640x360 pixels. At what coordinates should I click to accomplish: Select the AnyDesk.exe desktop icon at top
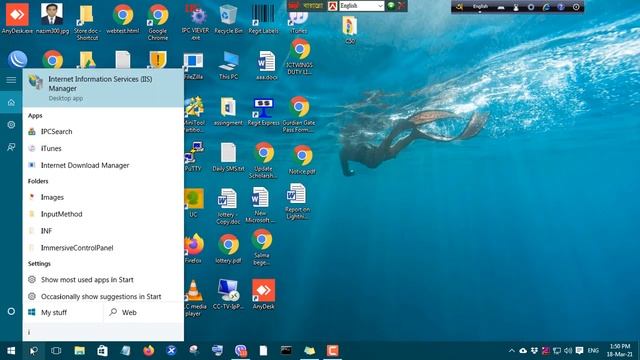[x=17, y=18]
